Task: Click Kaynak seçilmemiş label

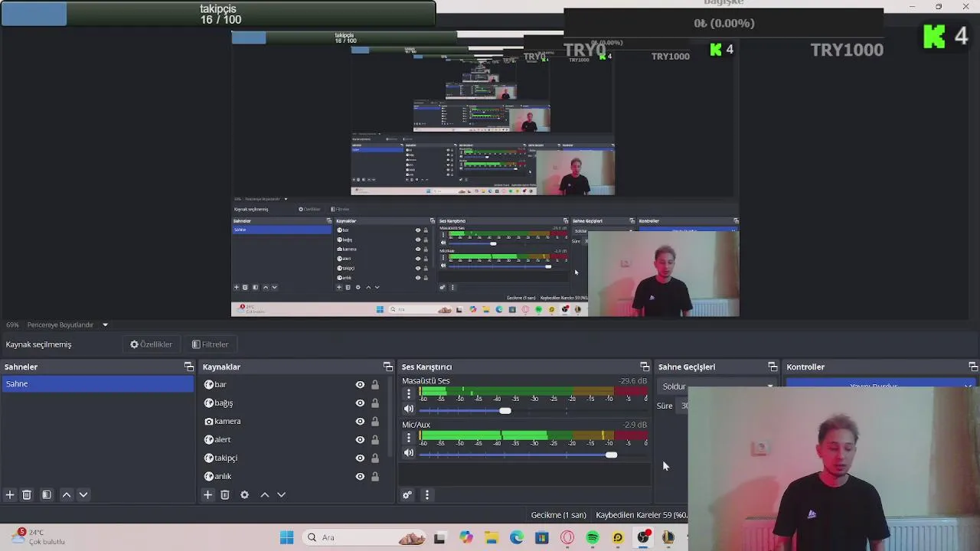Action: (x=38, y=344)
